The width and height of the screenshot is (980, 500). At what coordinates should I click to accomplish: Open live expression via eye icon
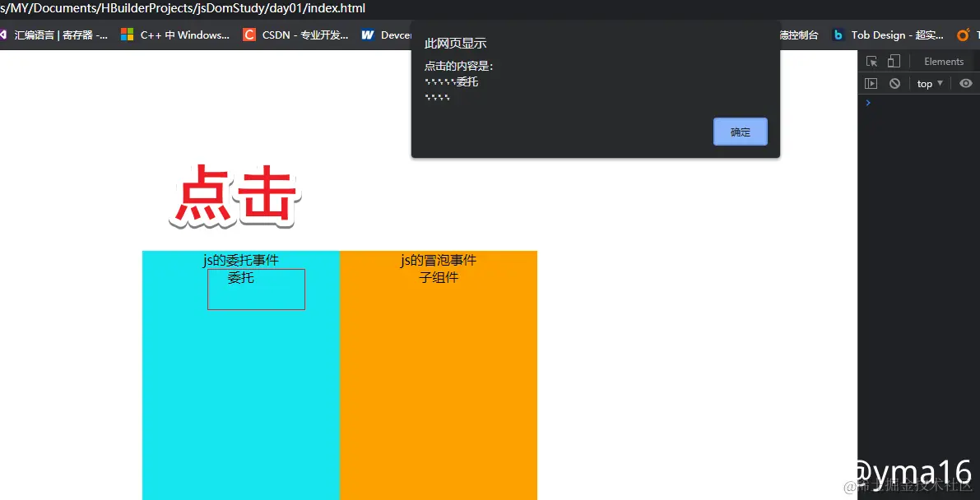[x=966, y=83]
